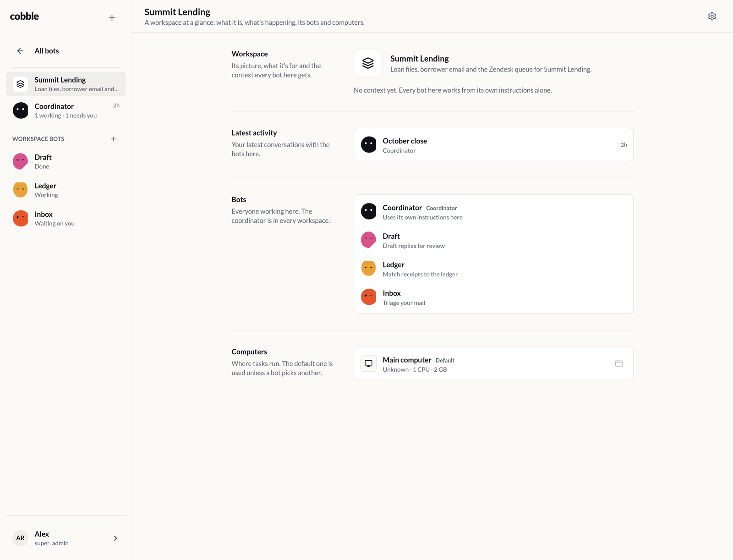Click the AR user avatar

pyautogui.click(x=20, y=538)
